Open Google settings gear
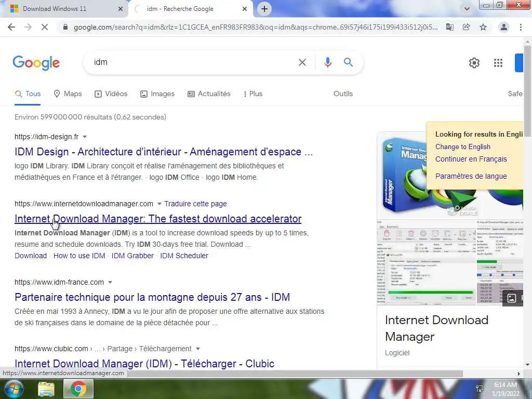 point(474,63)
